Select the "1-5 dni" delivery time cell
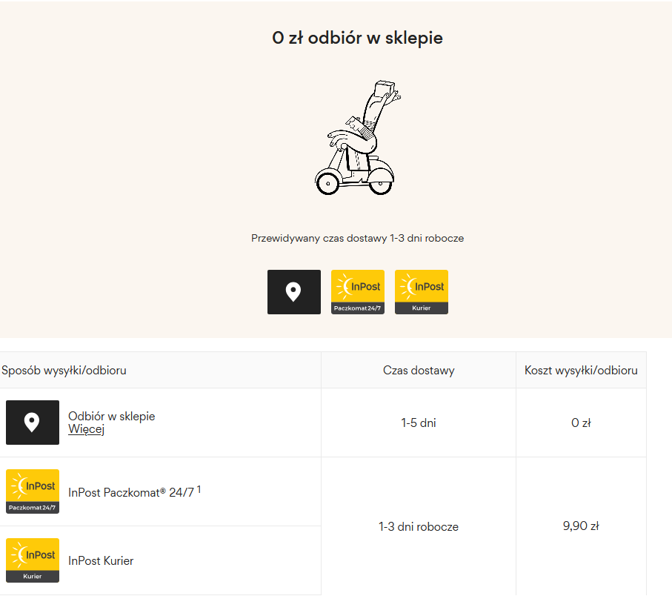The height and width of the screenshot is (616, 672). (419, 423)
